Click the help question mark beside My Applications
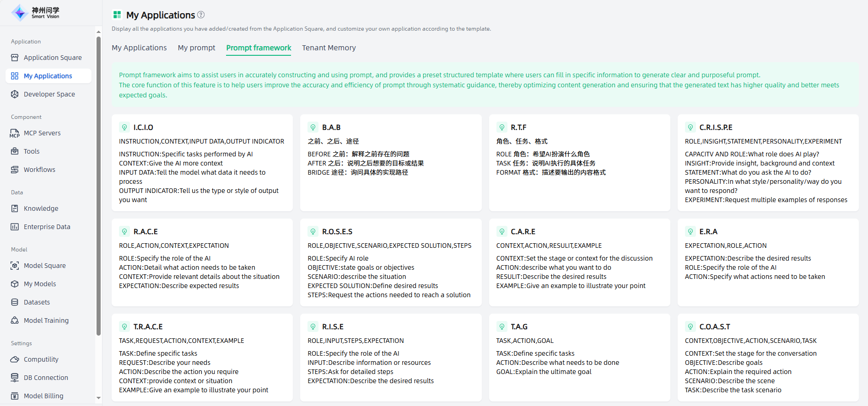 201,15
